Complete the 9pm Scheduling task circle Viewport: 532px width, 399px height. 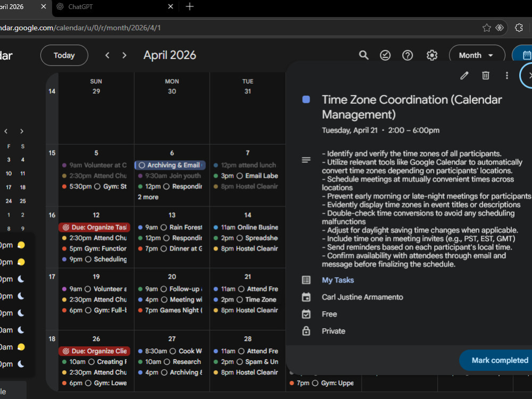pyautogui.click(x=88, y=259)
